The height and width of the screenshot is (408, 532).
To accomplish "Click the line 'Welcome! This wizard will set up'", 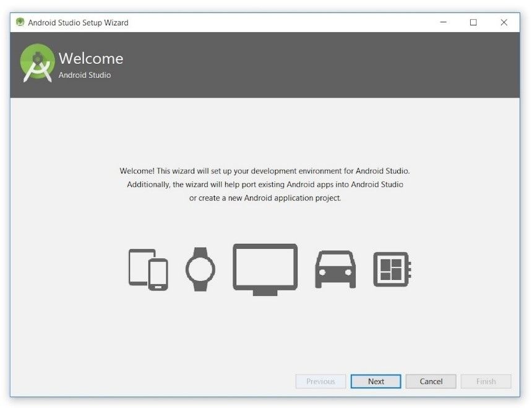I will click(x=265, y=171).
